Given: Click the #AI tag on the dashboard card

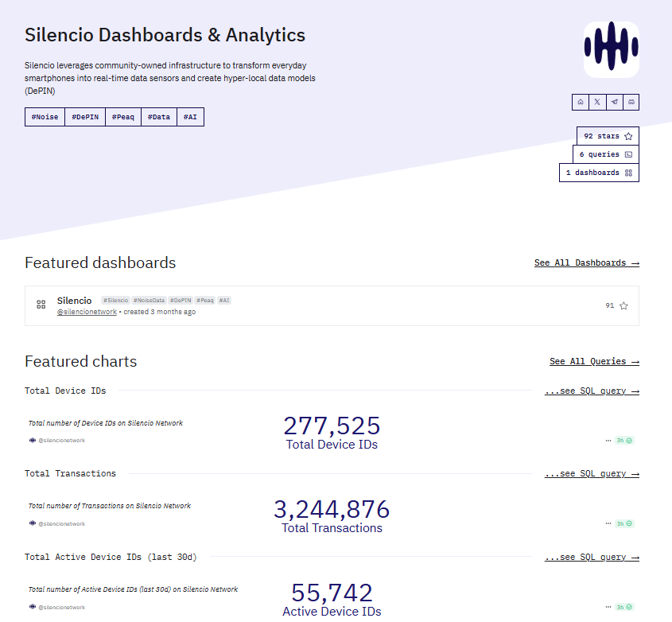Looking at the screenshot, I should click(x=224, y=301).
